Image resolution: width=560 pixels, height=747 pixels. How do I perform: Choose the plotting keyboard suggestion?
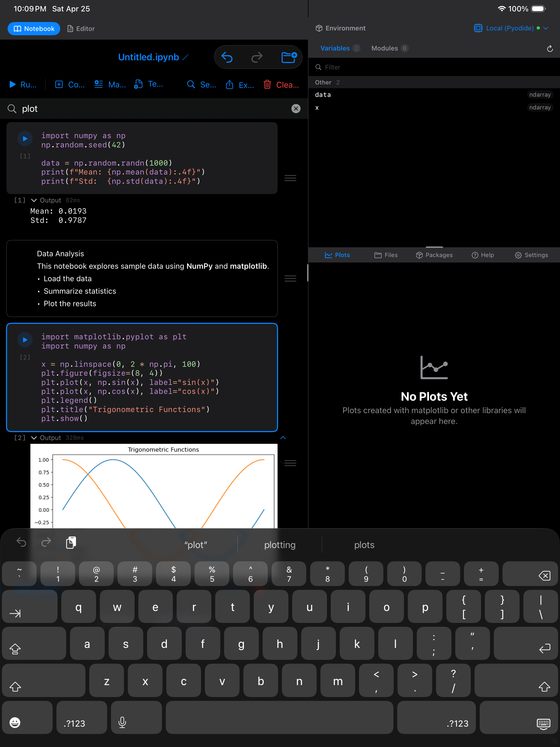[280, 545]
